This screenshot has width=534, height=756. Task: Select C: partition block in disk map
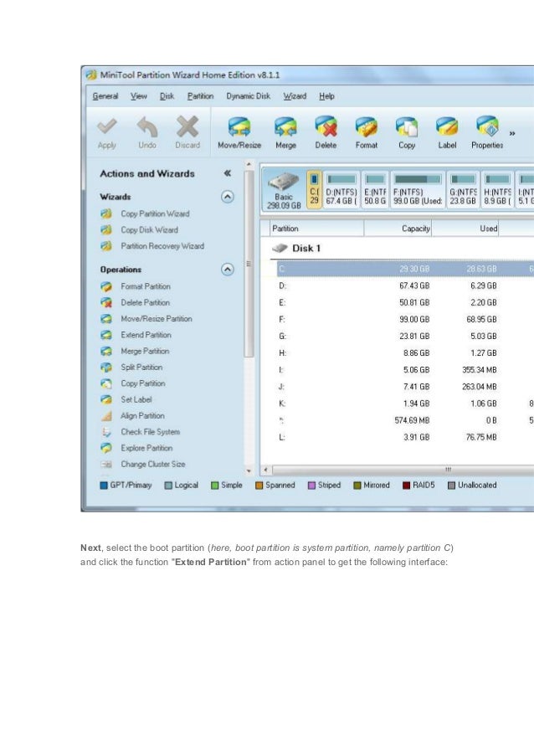point(314,189)
